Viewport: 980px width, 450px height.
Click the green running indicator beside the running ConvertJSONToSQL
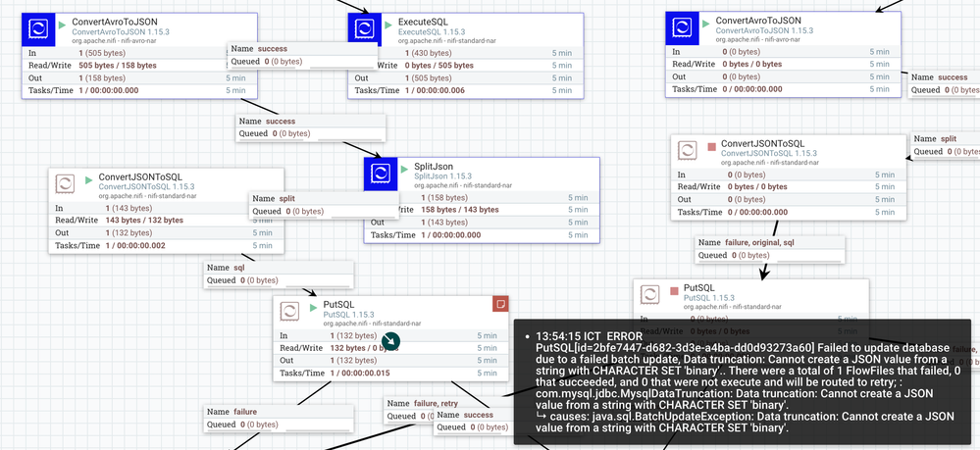pyautogui.click(x=89, y=179)
